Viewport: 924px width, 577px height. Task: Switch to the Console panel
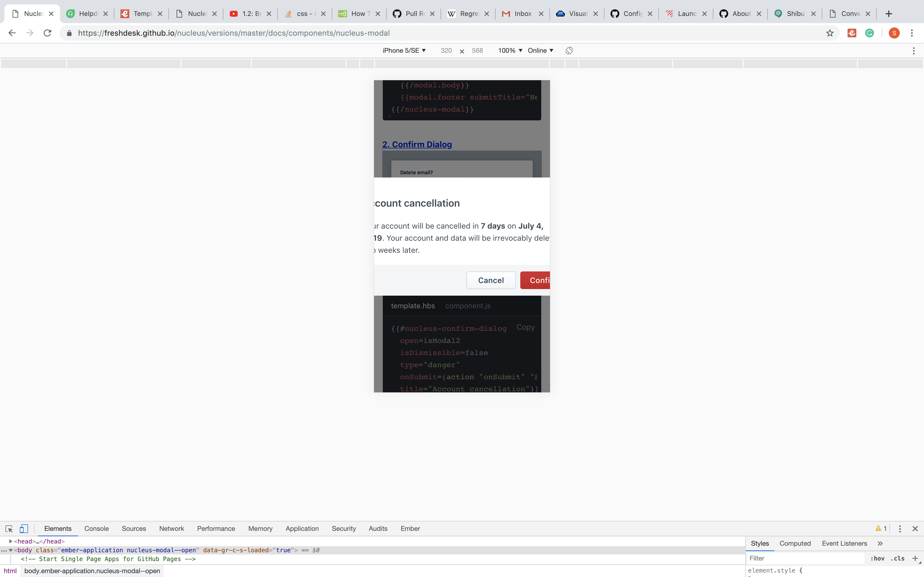point(96,529)
